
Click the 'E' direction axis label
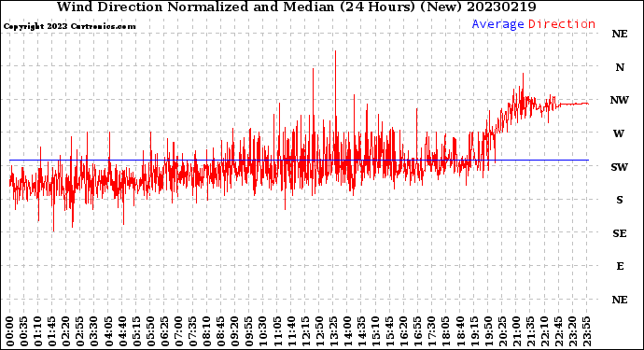pyautogui.click(x=620, y=266)
